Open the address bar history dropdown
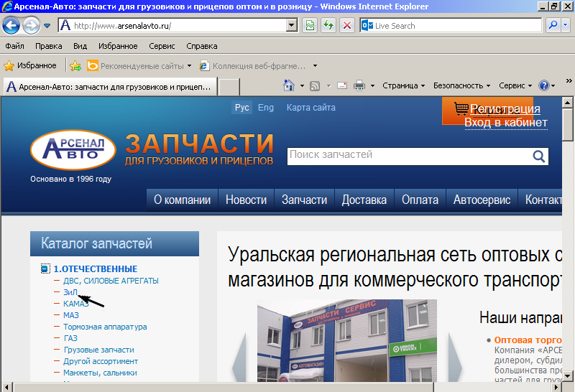This screenshot has height=392, width=575. (292, 26)
